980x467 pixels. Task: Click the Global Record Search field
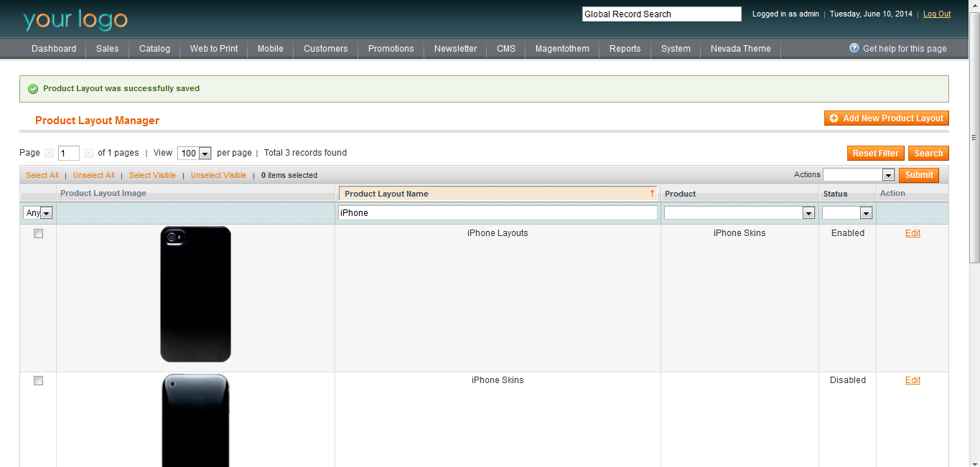662,14
